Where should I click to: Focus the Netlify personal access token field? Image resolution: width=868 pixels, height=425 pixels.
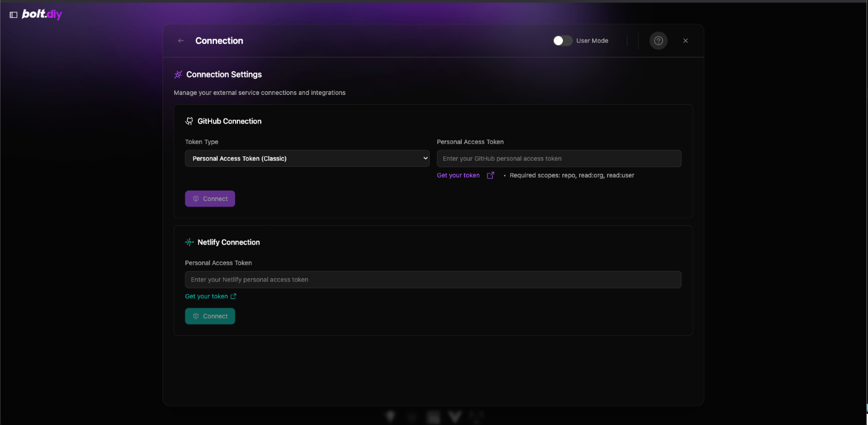433,279
